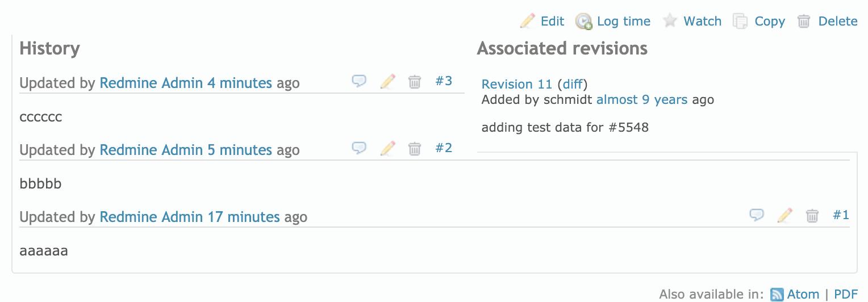Viewport: 868px width, 302px height.
Task: Open the almost 9 years timestamp link
Action: tap(642, 100)
